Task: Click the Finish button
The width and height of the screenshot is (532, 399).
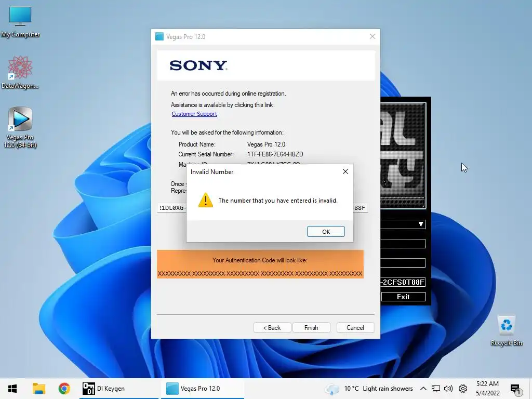Action: tap(311, 328)
